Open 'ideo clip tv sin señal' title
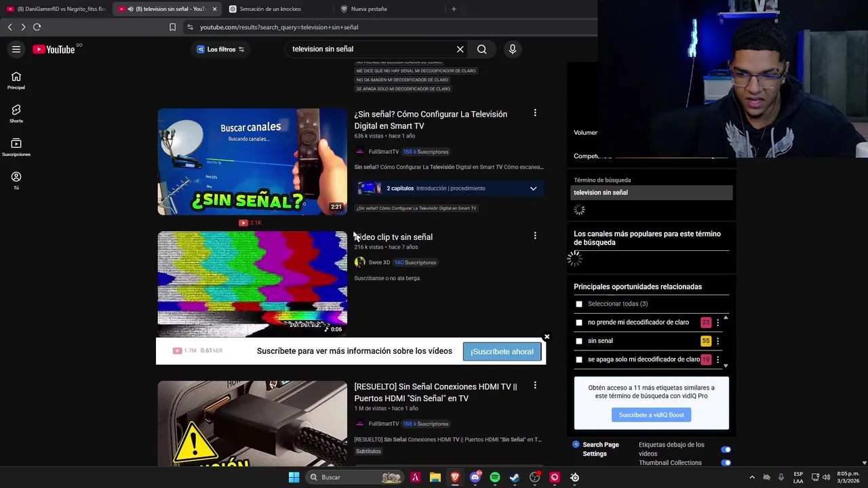The width and height of the screenshot is (868, 488). pyautogui.click(x=393, y=237)
